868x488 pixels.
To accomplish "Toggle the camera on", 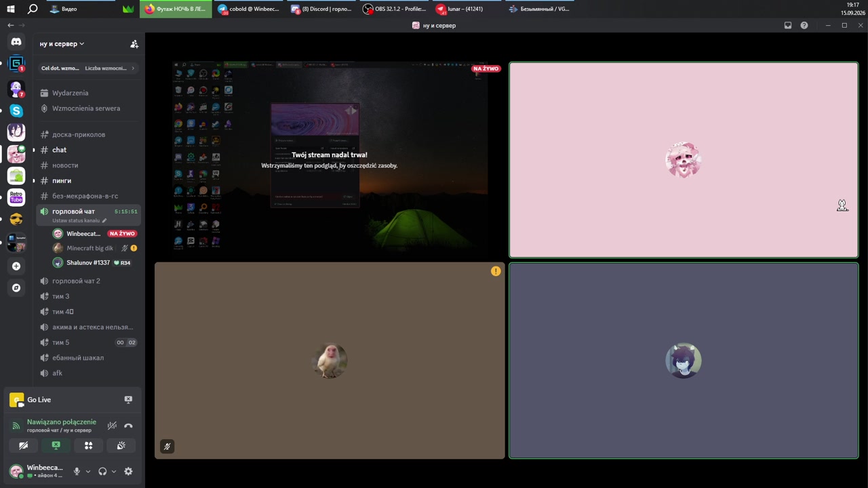I will (x=23, y=445).
